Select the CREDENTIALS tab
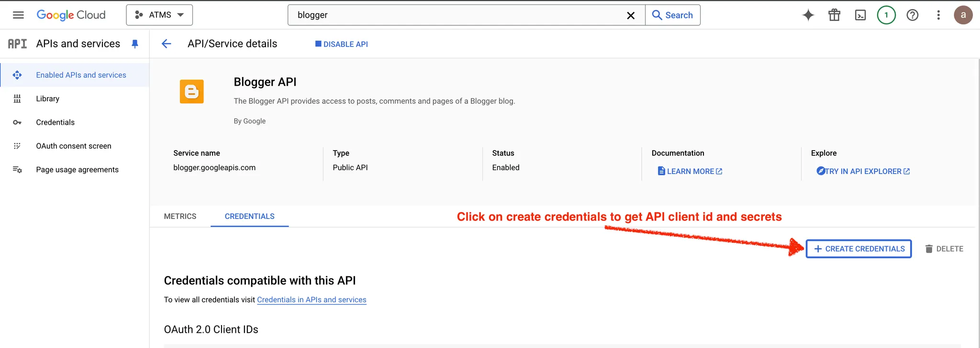 tap(250, 216)
